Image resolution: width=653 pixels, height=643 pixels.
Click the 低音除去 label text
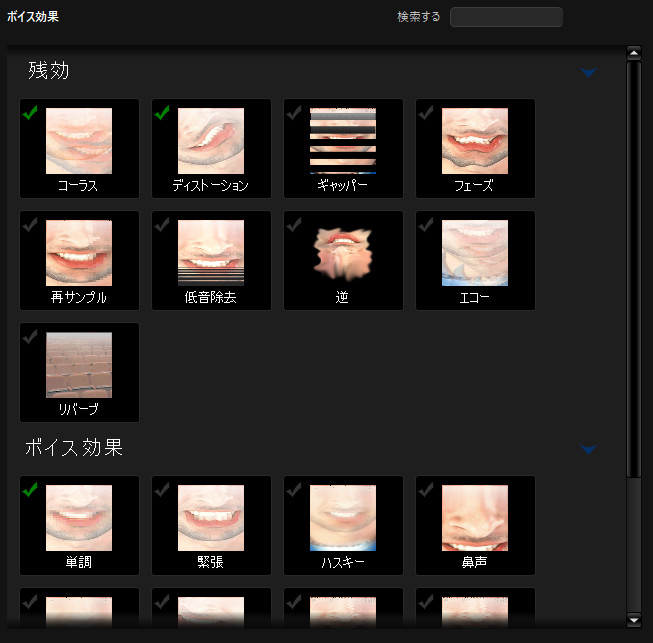211,297
